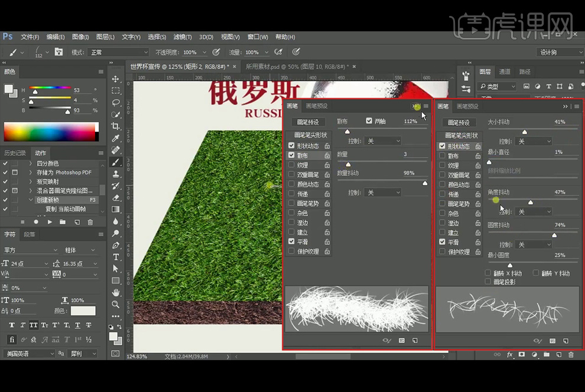Open the 滤镜(T) menu
This screenshot has width=585, height=392.
(x=181, y=37)
